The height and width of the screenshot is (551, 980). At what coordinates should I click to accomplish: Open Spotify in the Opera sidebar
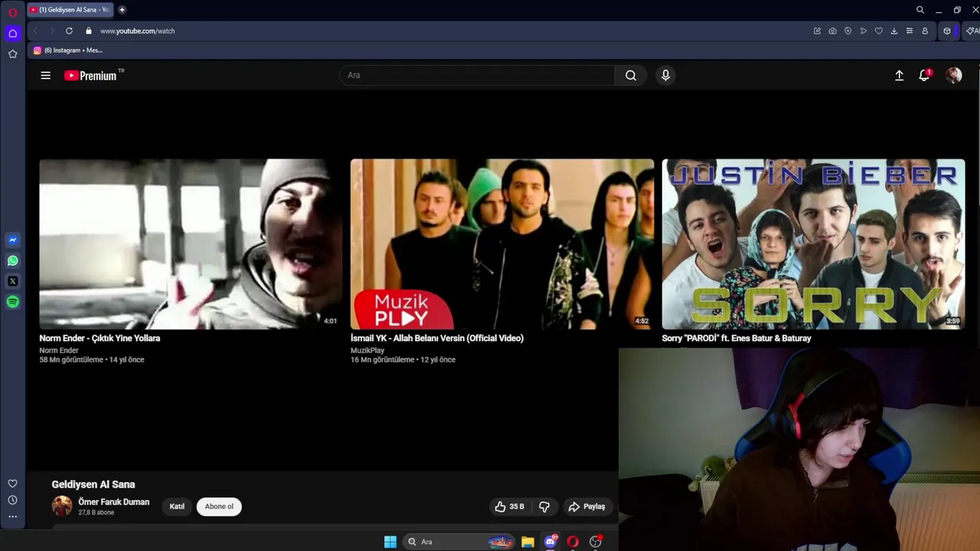[12, 302]
